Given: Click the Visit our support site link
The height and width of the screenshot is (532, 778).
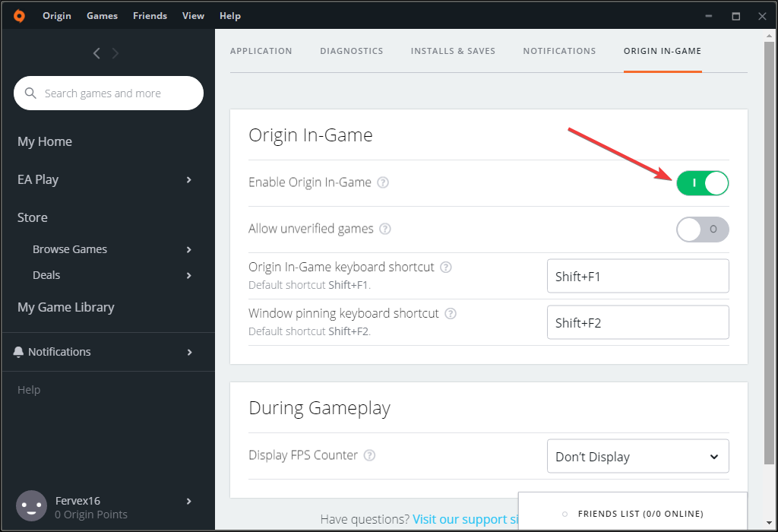Looking at the screenshot, I should click(466, 518).
